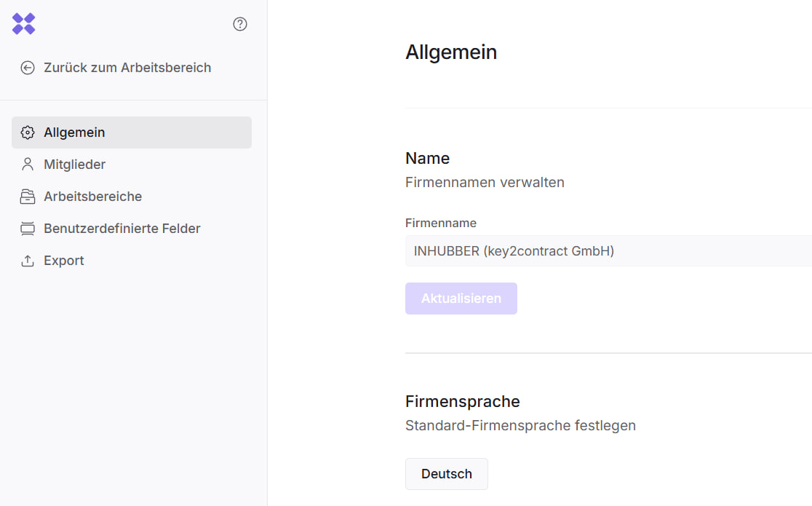Viewport: 812px width, 506px height.
Task: Click the back arrow circle icon
Action: point(28,68)
